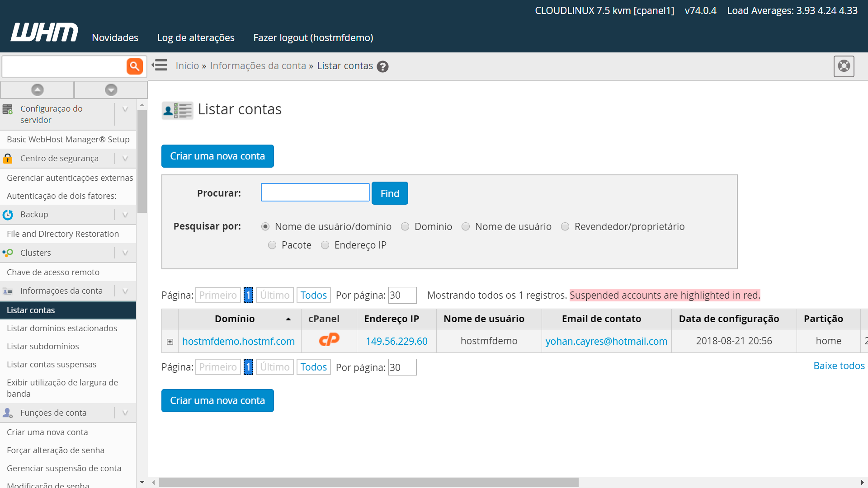The height and width of the screenshot is (488, 868).
Task: Focus the Procurar search text field
Action: (x=315, y=192)
